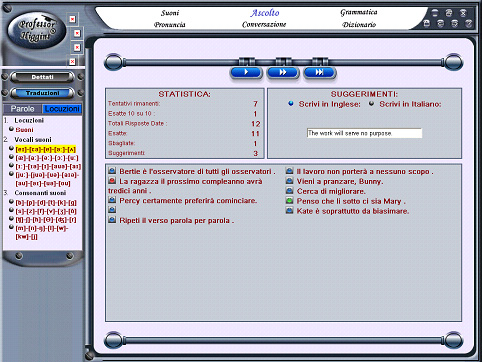Image resolution: width=482 pixels, height=362 pixels.
Task: Open the 'Suoni' item under Locuzioni
Action: (x=24, y=130)
